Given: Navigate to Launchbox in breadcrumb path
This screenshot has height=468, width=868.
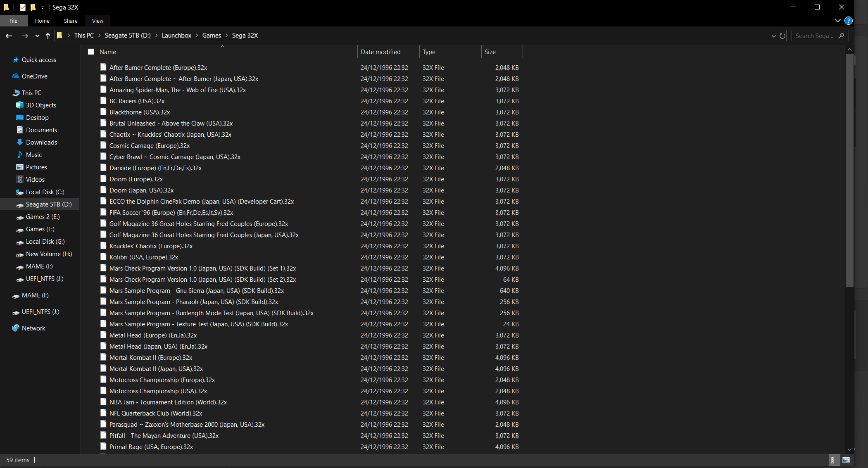Looking at the screenshot, I should [176, 36].
